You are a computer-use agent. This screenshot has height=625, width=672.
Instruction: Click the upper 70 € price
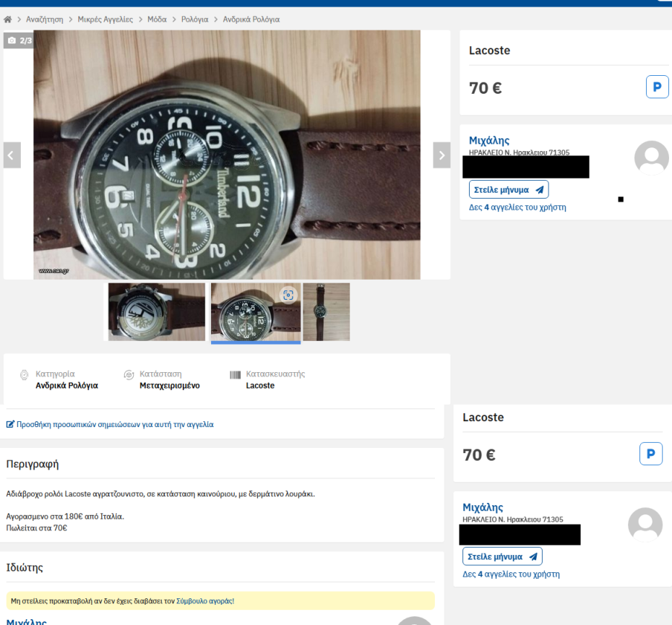[485, 88]
